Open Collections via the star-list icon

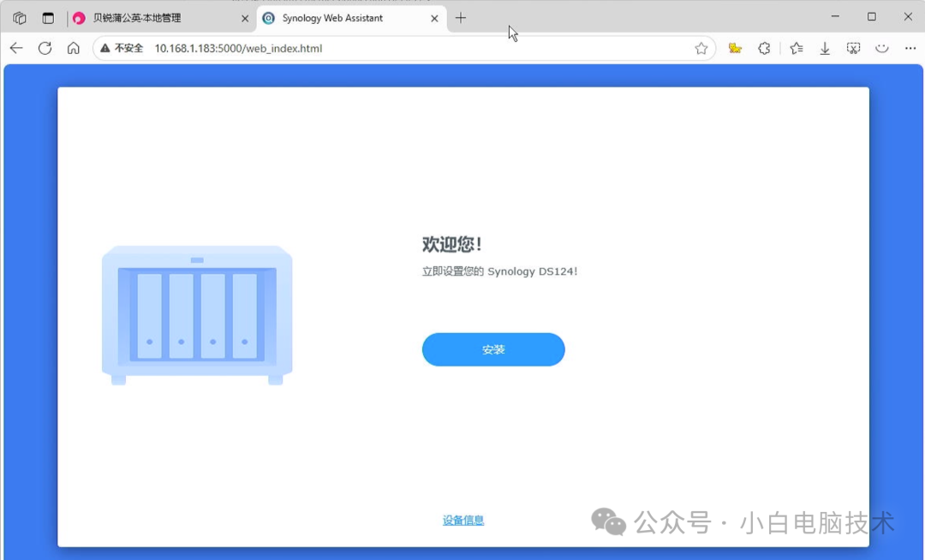pos(796,48)
